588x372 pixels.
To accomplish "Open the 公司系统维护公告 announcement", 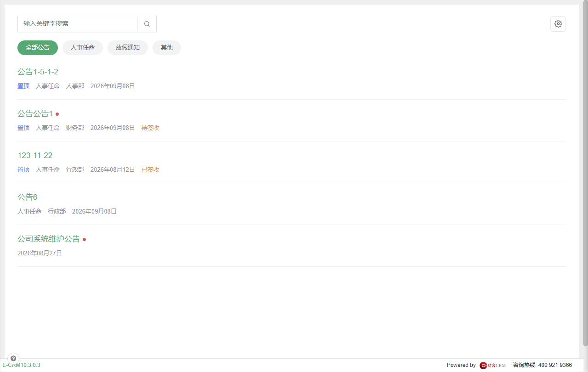I will pos(49,239).
